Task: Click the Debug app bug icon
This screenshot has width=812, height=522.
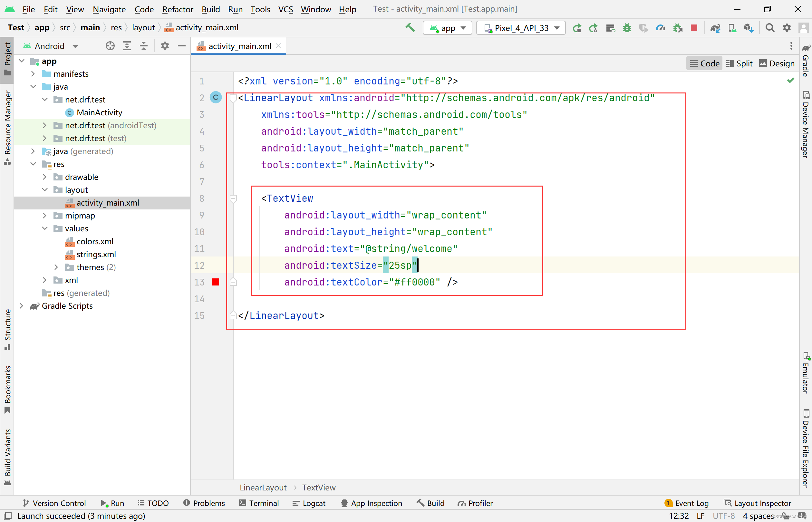Action: 627,28
